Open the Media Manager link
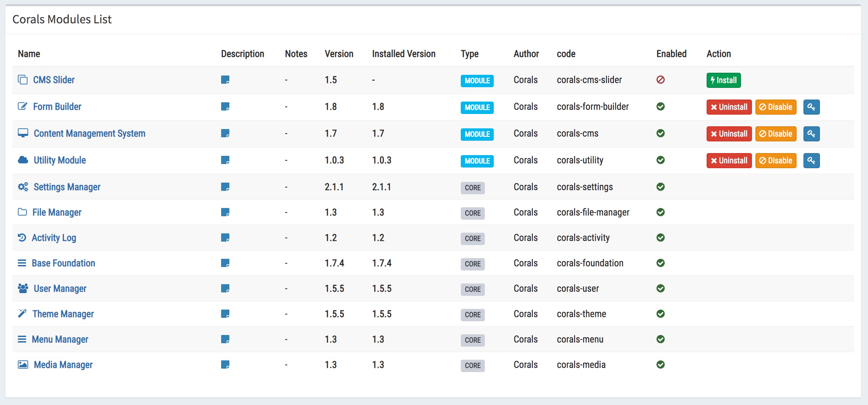This screenshot has height=405, width=868. click(63, 365)
